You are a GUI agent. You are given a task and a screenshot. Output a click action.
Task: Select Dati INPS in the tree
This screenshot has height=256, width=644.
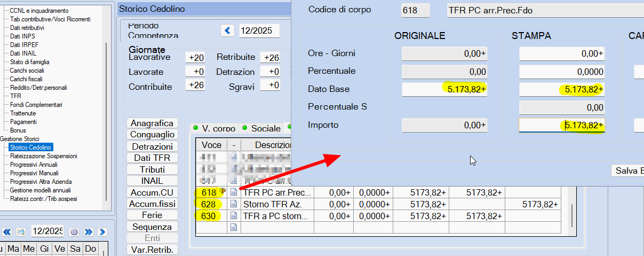tap(22, 36)
